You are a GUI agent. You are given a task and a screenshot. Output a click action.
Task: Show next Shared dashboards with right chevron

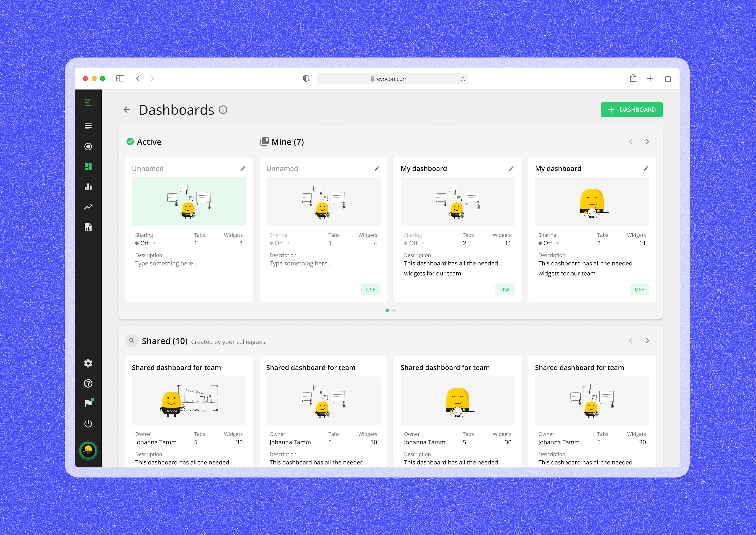648,340
